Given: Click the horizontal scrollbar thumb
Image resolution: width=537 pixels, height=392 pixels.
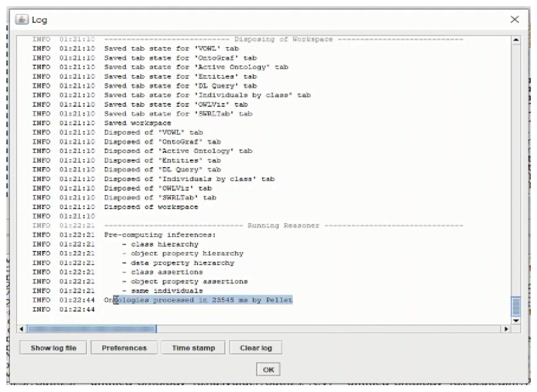Looking at the screenshot, I should 91,329.
